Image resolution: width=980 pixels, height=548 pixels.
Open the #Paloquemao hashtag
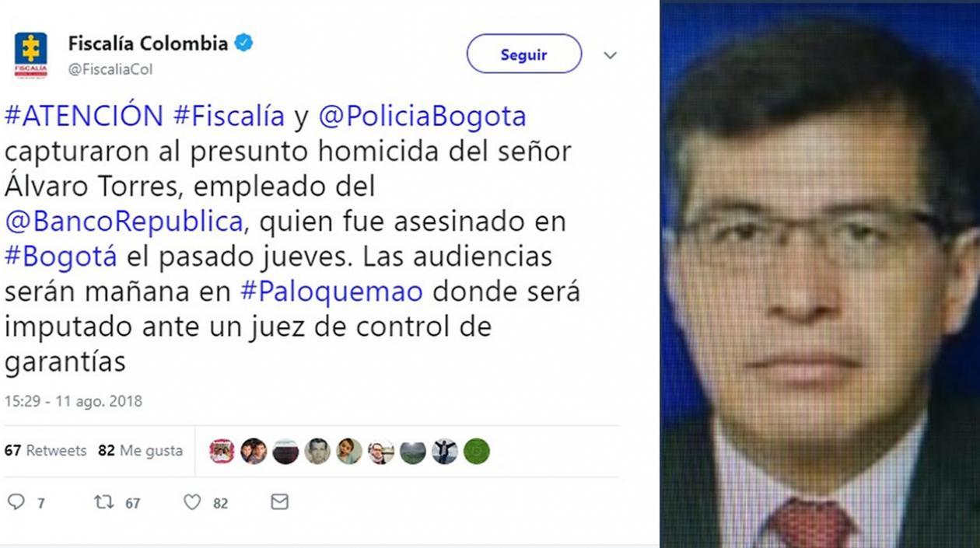tap(332, 292)
